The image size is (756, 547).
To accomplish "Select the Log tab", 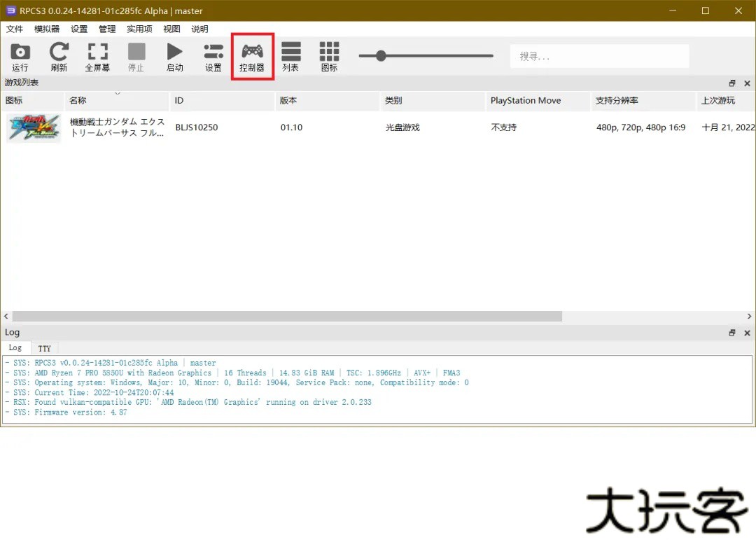I will (15, 348).
